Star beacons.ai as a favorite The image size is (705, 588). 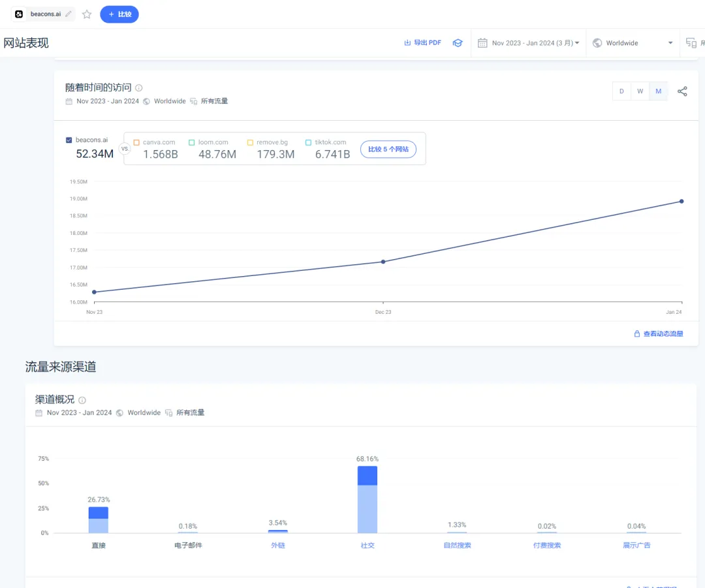tap(87, 14)
